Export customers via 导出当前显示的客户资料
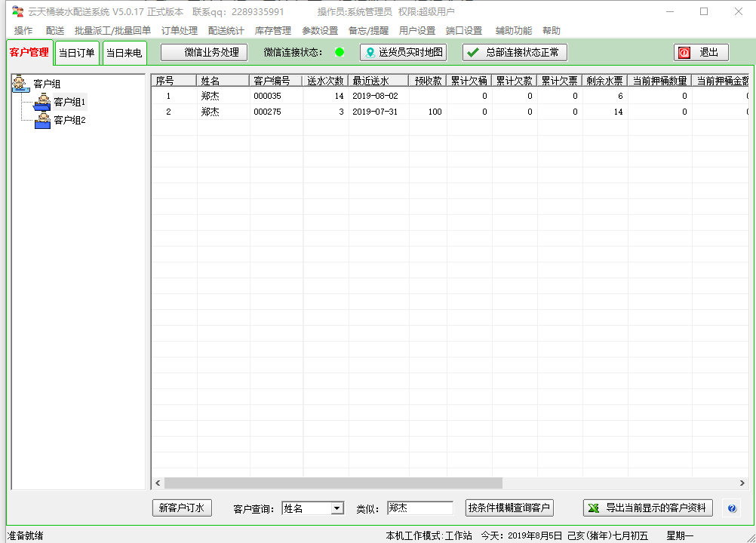Image resolution: width=756 pixels, height=543 pixels. click(x=647, y=508)
